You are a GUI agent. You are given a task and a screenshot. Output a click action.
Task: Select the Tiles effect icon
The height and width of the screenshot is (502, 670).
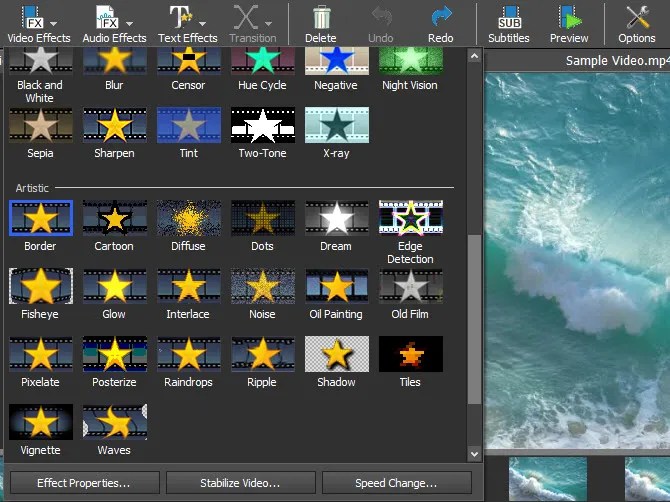pos(411,354)
